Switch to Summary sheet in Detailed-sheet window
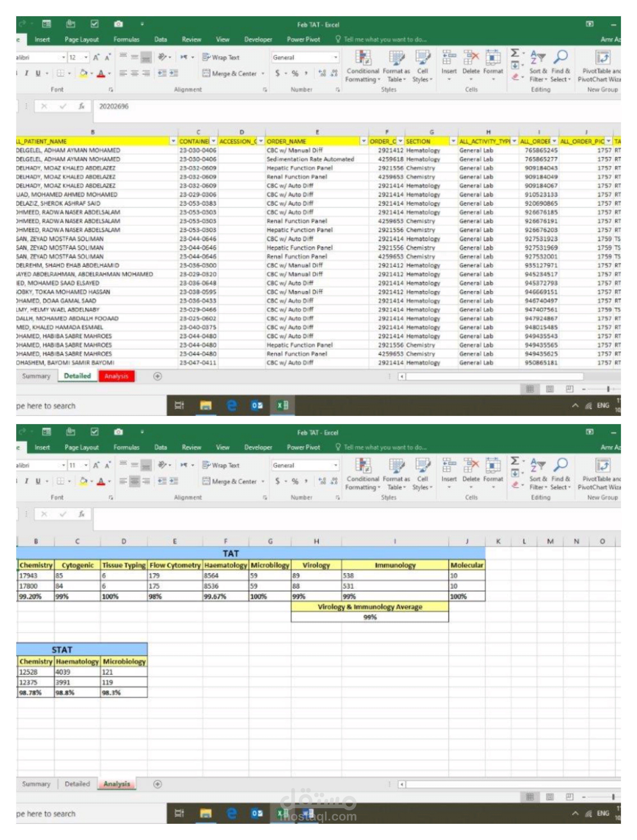 pos(36,376)
